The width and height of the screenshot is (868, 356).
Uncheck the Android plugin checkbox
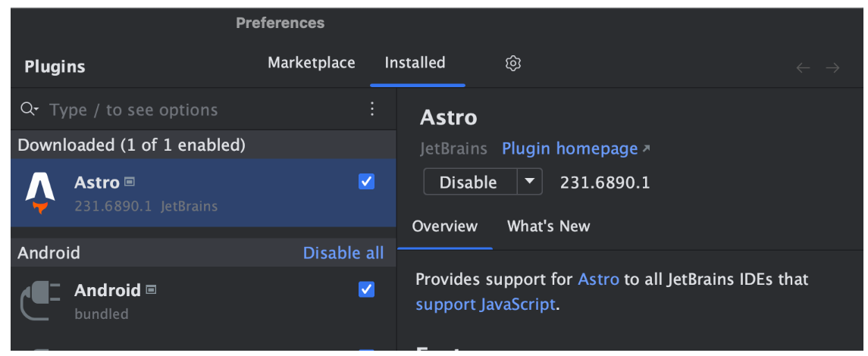click(366, 289)
